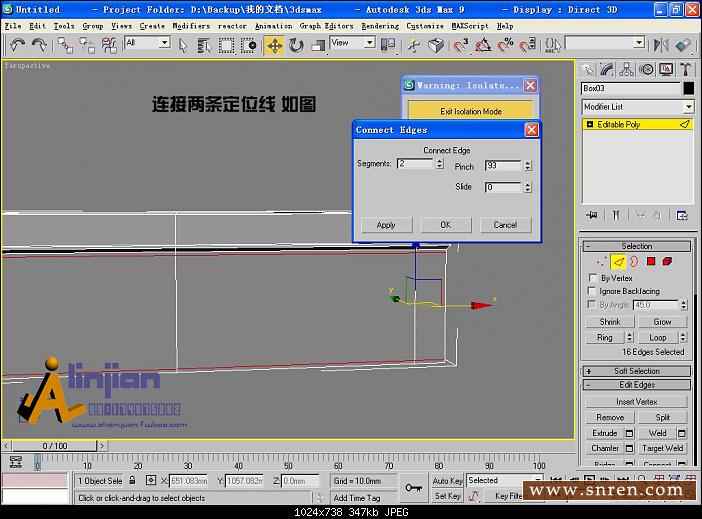Viewport: 702px width, 519px height.
Task: Collapse the Edit Edges rollout
Action: 637,385
